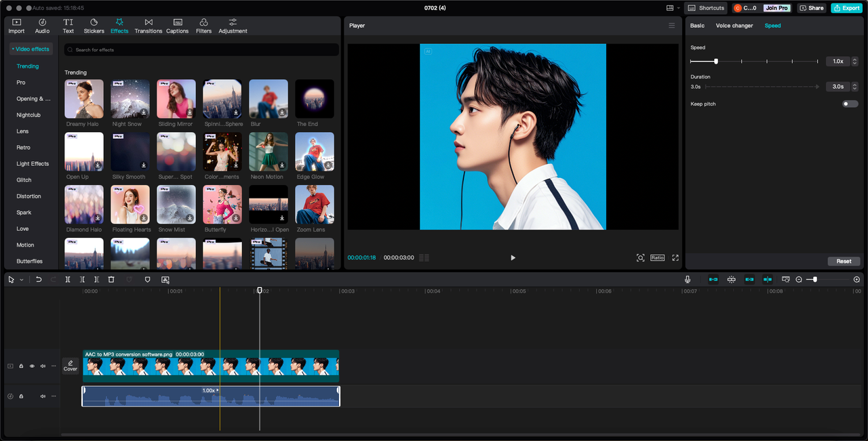Screen dimensions: 868x441
Task: Enter fullscreen preview in the Player
Action: coord(675,258)
